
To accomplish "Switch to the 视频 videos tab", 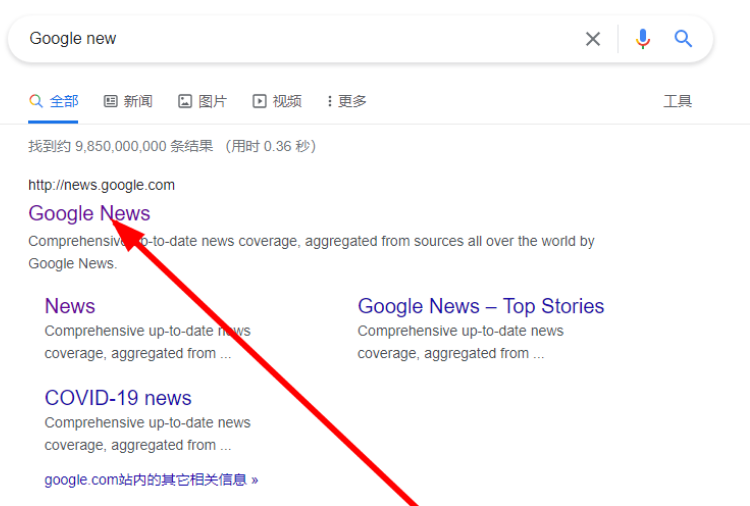I will pyautogui.click(x=277, y=101).
